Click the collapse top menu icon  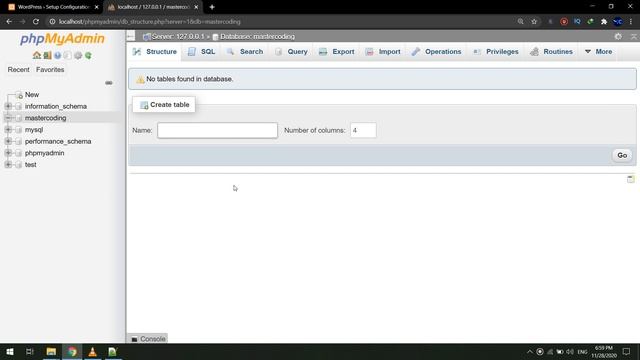tap(634, 37)
